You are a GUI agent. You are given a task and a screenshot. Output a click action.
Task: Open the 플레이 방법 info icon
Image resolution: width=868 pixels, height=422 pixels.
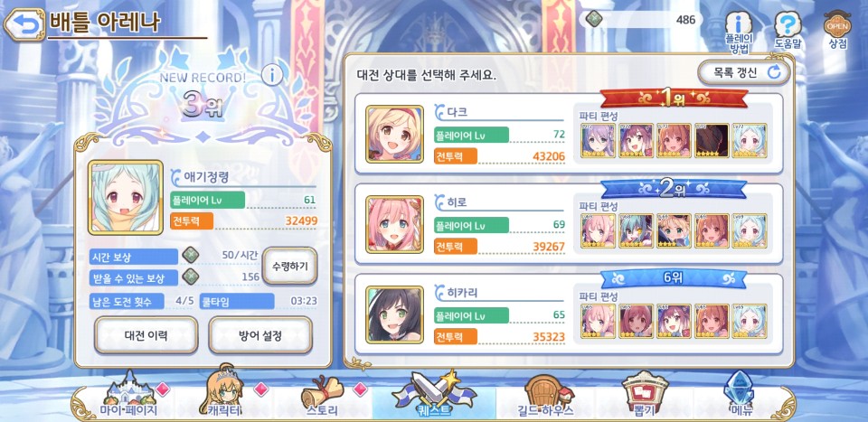coord(738,32)
